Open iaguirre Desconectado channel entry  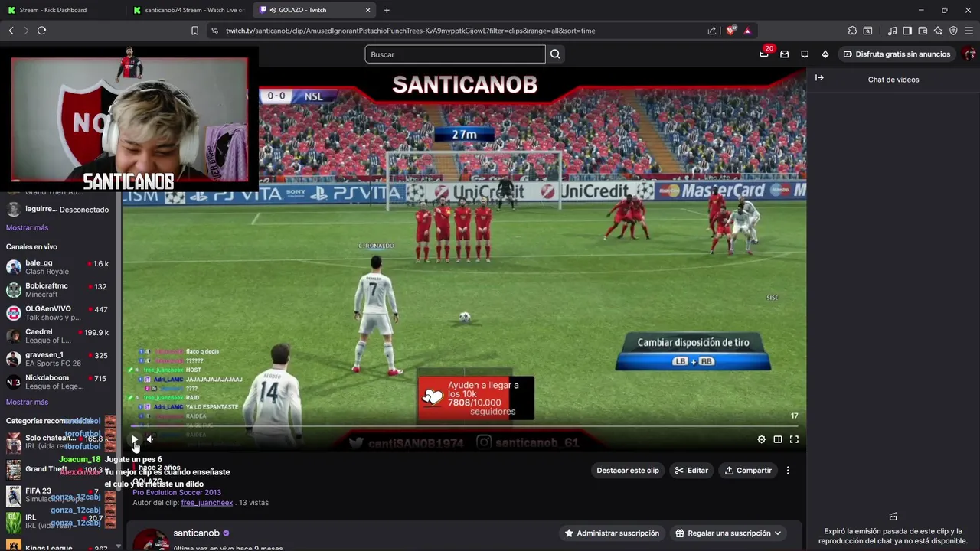58,209
